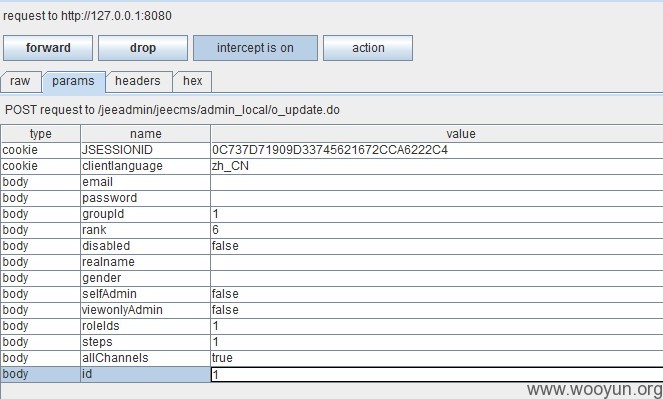Edit the groupId value 1
The width and height of the screenshot is (663, 399).
coord(437,214)
